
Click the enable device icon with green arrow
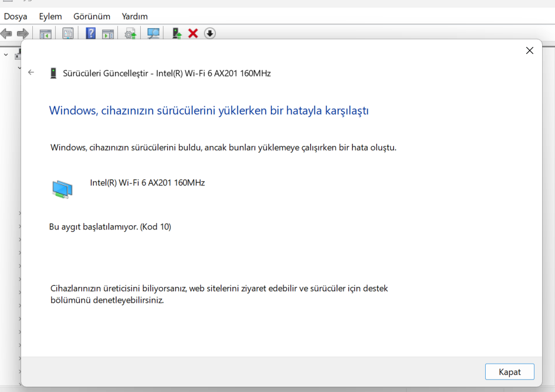click(x=177, y=33)
